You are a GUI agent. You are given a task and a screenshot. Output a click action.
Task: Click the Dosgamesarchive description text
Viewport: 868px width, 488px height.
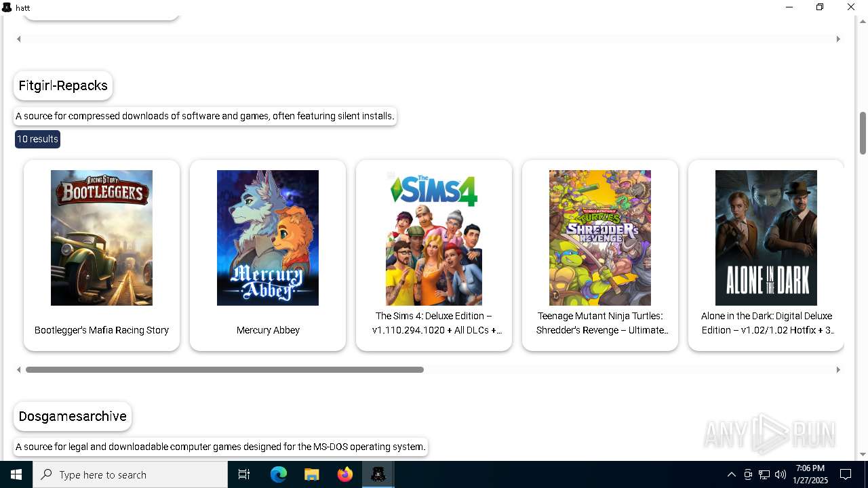tap(220, 447)
